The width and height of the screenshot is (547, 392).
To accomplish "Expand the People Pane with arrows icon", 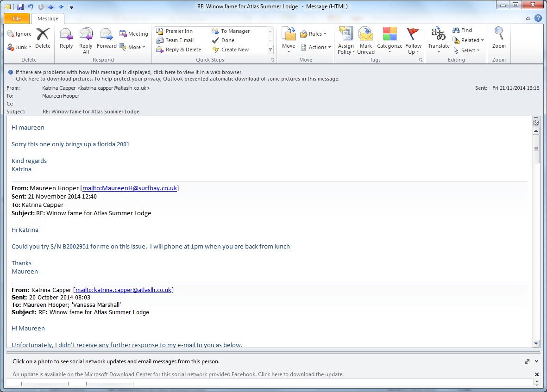I will point(527,361).
